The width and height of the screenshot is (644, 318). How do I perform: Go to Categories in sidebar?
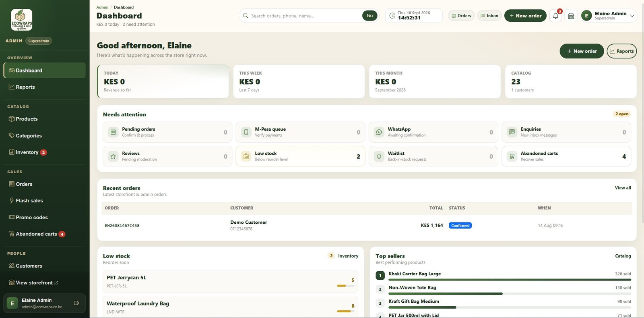pyautogui.click(x=44, y=136)
